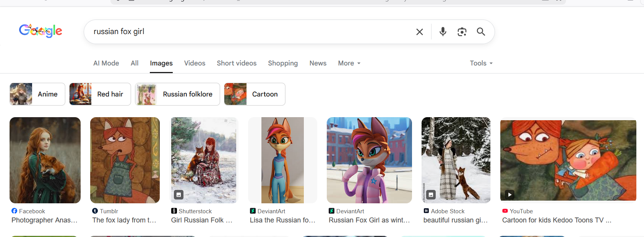The width and height of the screenshot is (644, 237).
Task: Click 'Girl Russian Folk …' link
Action: tap(202, 220)
